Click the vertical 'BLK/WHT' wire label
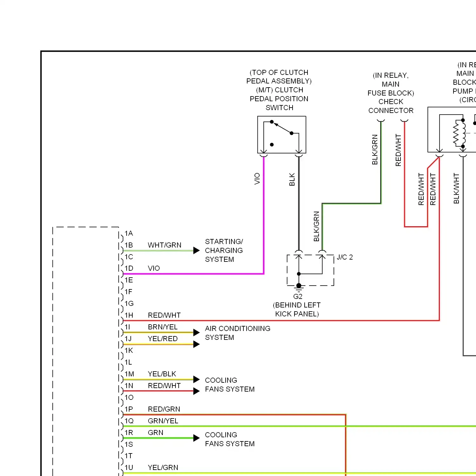The image size is (476, 476). click(x=456, y=188)
